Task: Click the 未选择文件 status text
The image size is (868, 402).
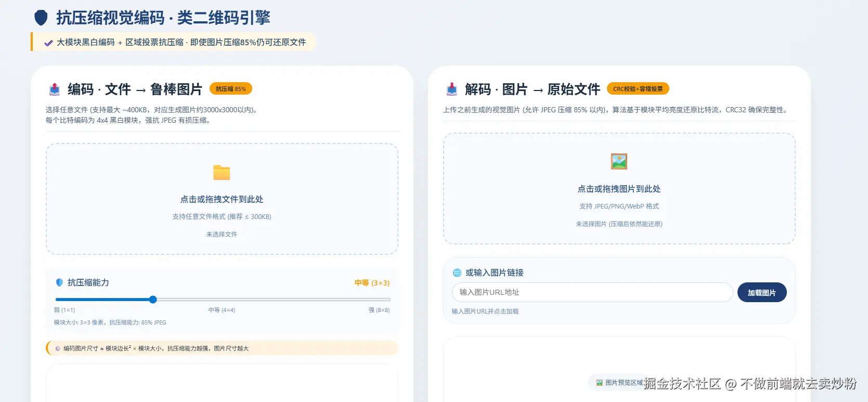Action: [222, 235]
